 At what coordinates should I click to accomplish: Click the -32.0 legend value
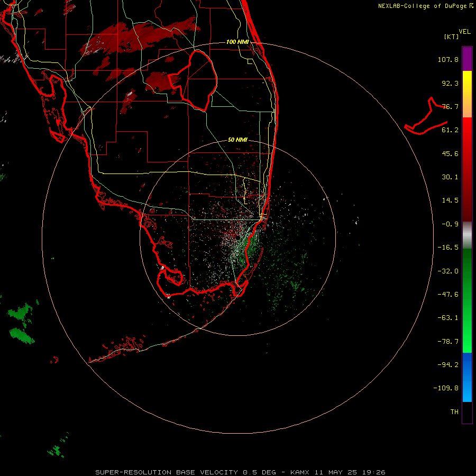coord(448,271)
